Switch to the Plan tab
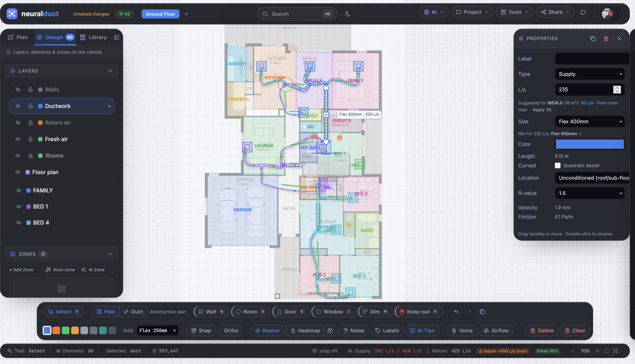This screenshot has height=364, width=635. (18, 37)
